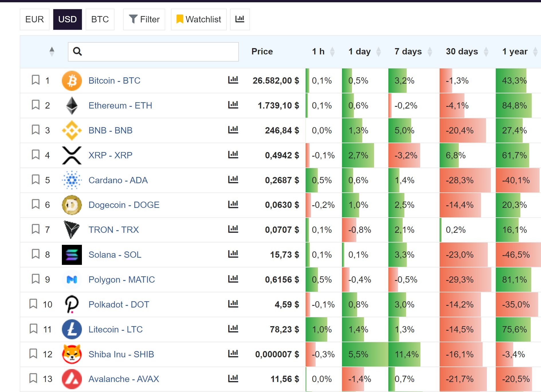Open the Bitcoin chart icon
The image size is (541, 392).
pos(233,80)
